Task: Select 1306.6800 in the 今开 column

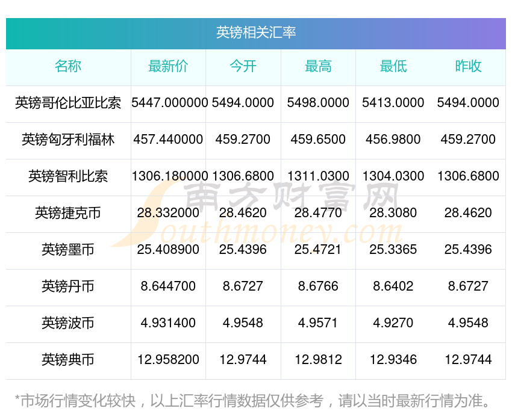Action: coord(243,176)
